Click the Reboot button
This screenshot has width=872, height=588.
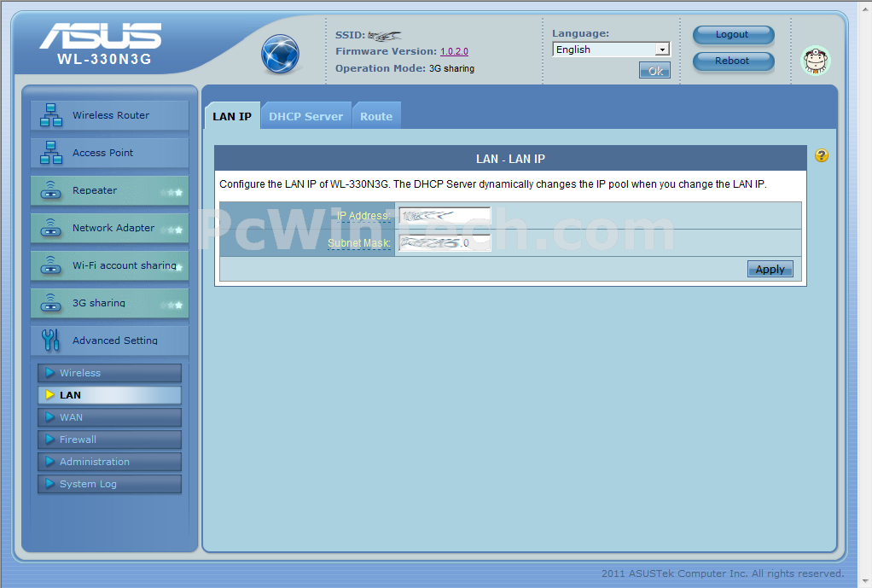point(733,61)
